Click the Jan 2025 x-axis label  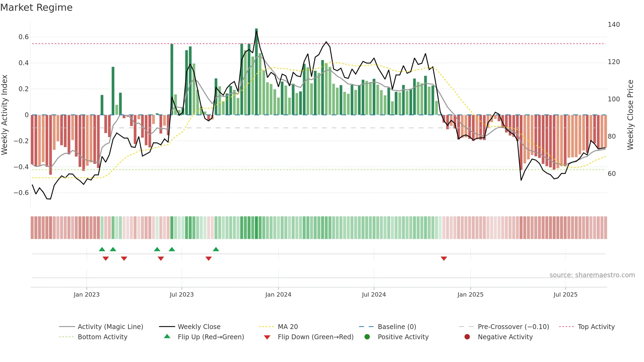point(470,295)
